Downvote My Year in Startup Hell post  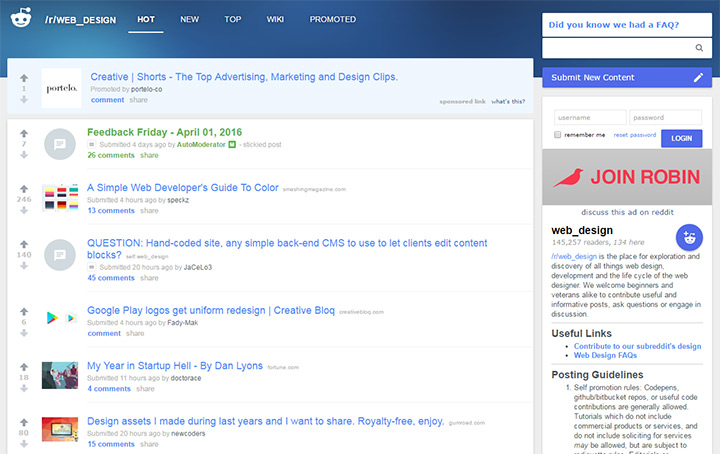(x=24, y=388)
